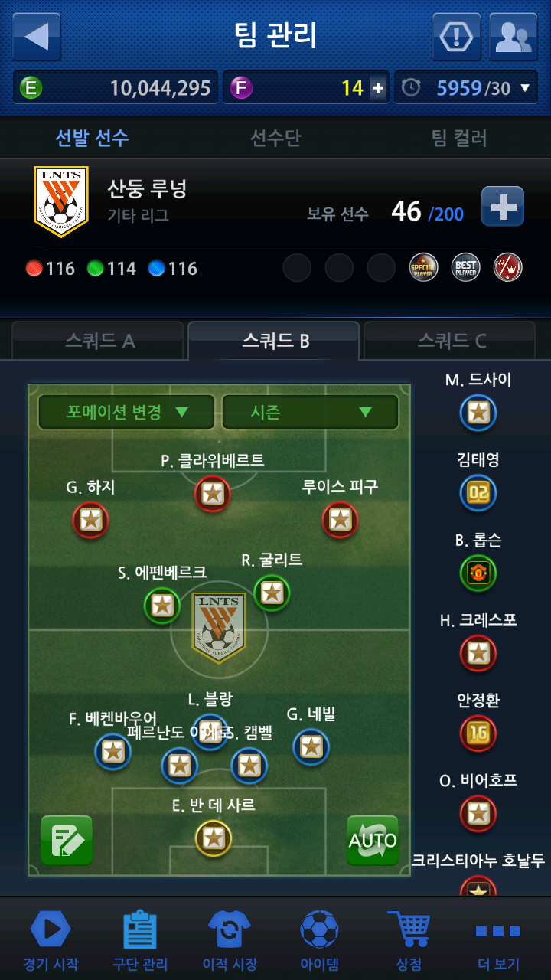Expand the 시즌 dropdown
Screen dimensions: 551x980
[310, 412]
